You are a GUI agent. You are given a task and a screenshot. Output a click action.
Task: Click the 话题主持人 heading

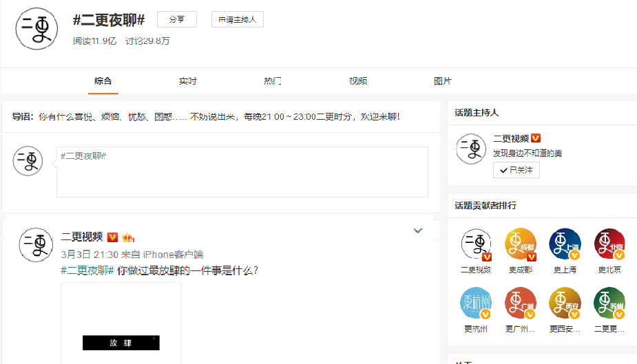[x=477, y=113]
